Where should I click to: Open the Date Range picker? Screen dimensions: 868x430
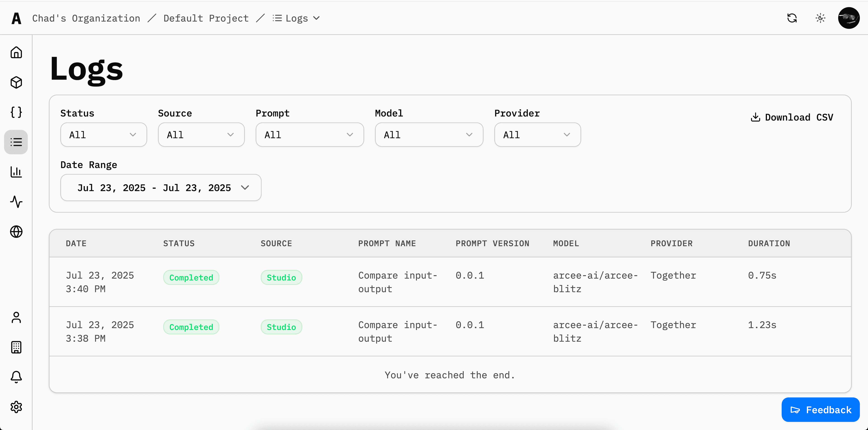point(161,187)
